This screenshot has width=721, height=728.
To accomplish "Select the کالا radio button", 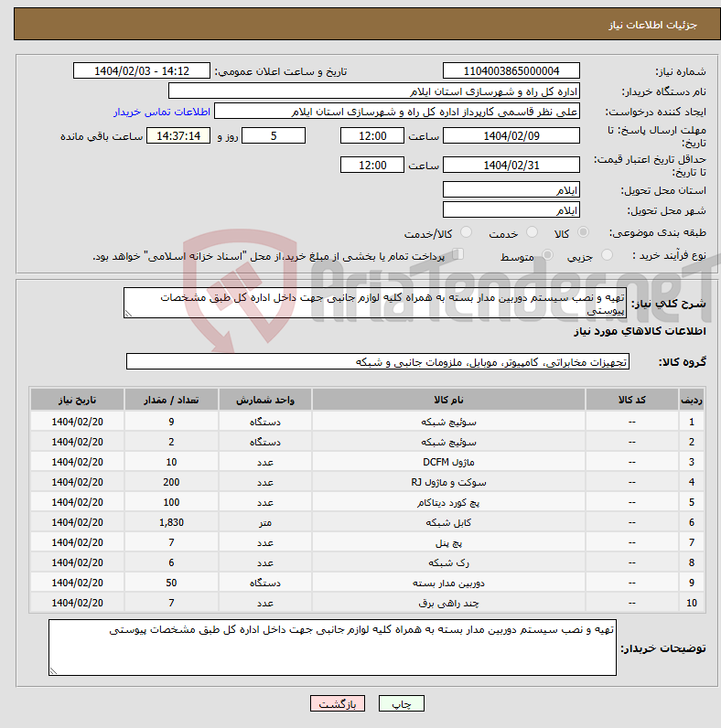I will [x=583, y=232].
